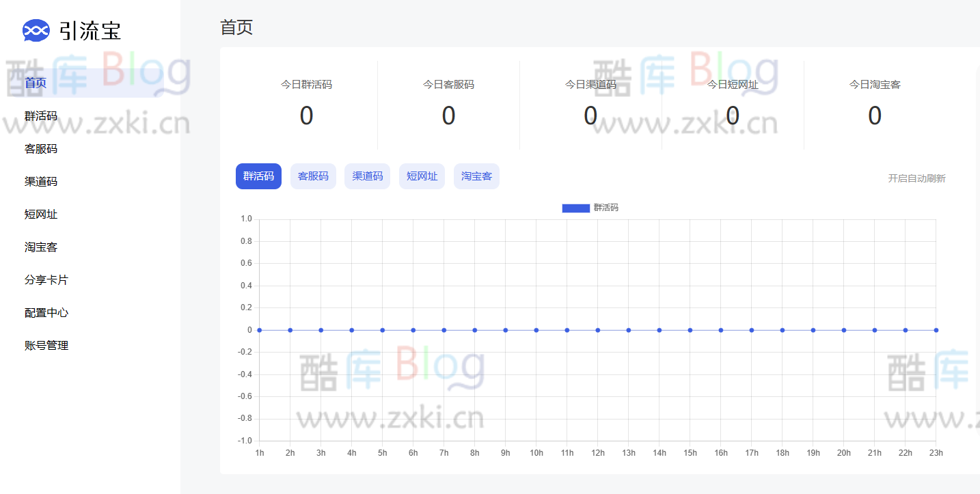
Task: Click the chart data point at 12h
Action: 597,329
